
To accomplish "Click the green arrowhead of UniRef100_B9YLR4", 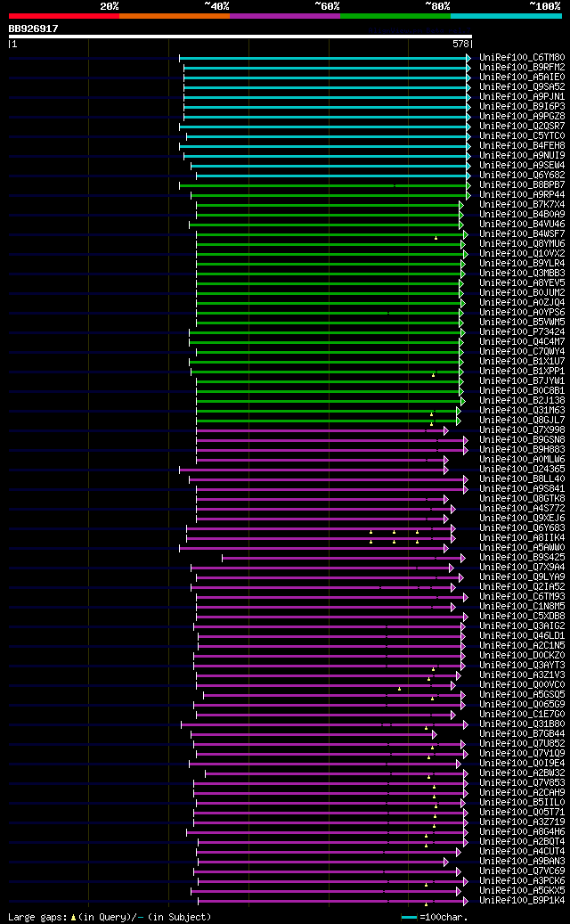I will [463, 264].
